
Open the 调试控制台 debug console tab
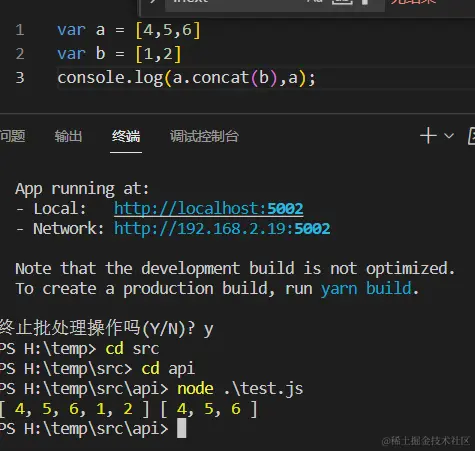coord(204,136)
